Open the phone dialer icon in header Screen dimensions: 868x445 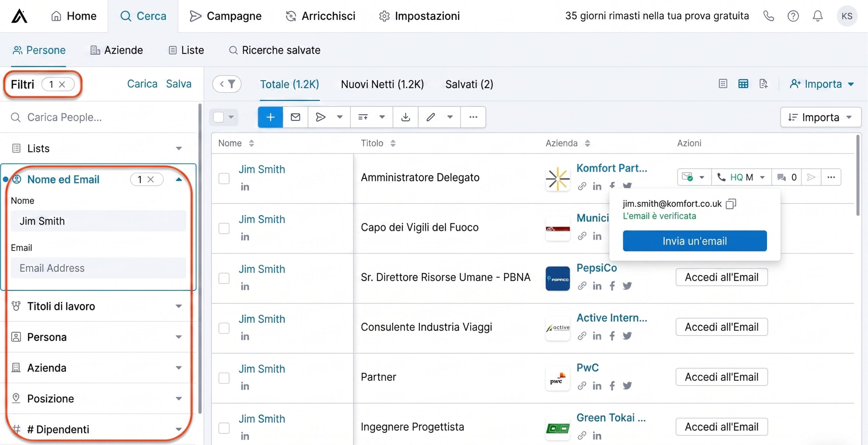pos(768,16)
